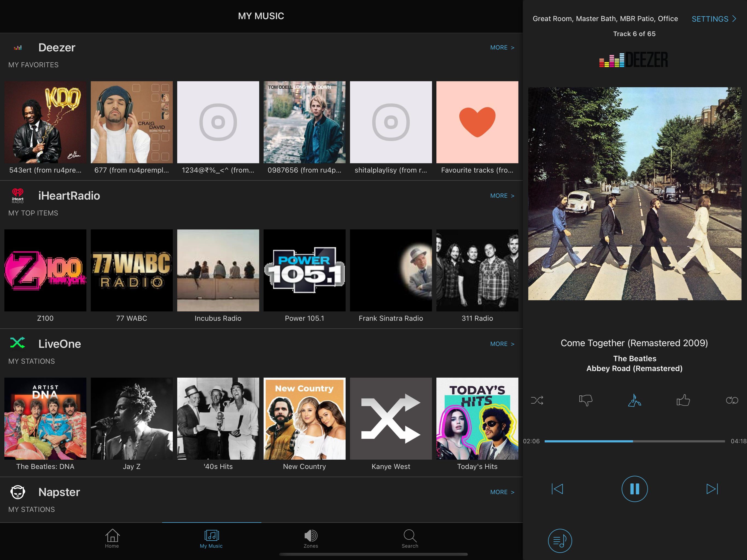The image size is (747, 560).
Task: Tap the iHeartRadio section title
Action: pos(69,196)
